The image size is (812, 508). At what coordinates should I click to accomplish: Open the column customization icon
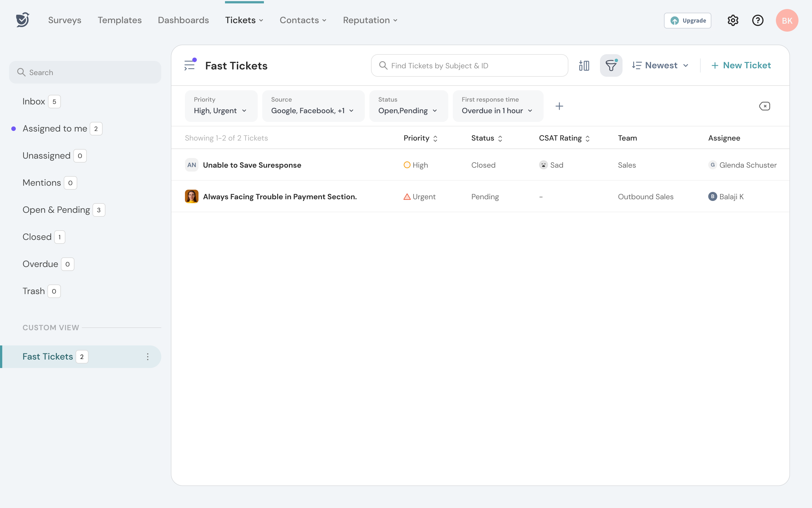click(584, 65)
